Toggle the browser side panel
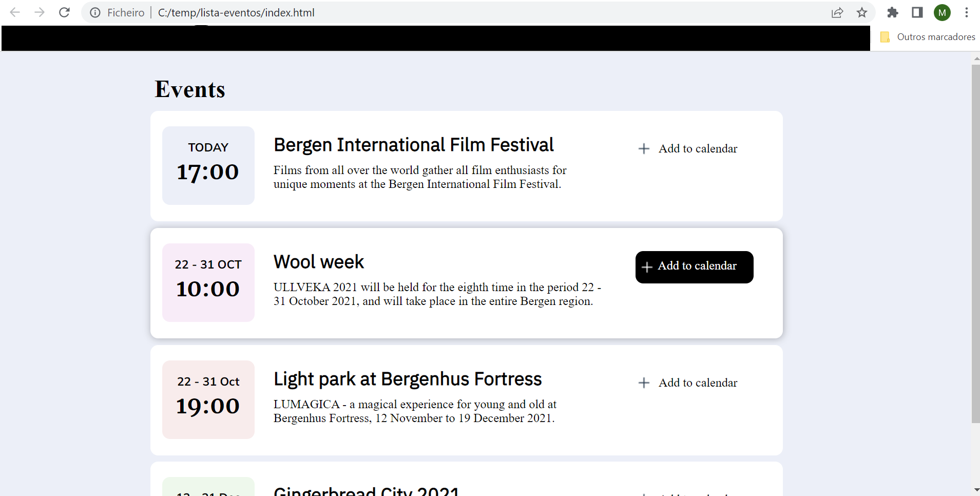Viewport: 980px width, 496px height. 917,12
